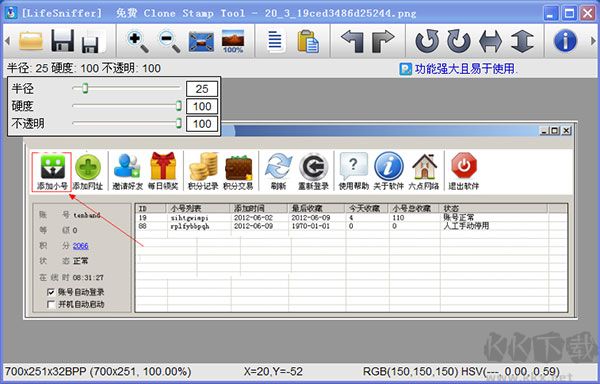Click 重新登录 relogin icon in image
Screen dimensions: 600x384
(x=313, y=172)
